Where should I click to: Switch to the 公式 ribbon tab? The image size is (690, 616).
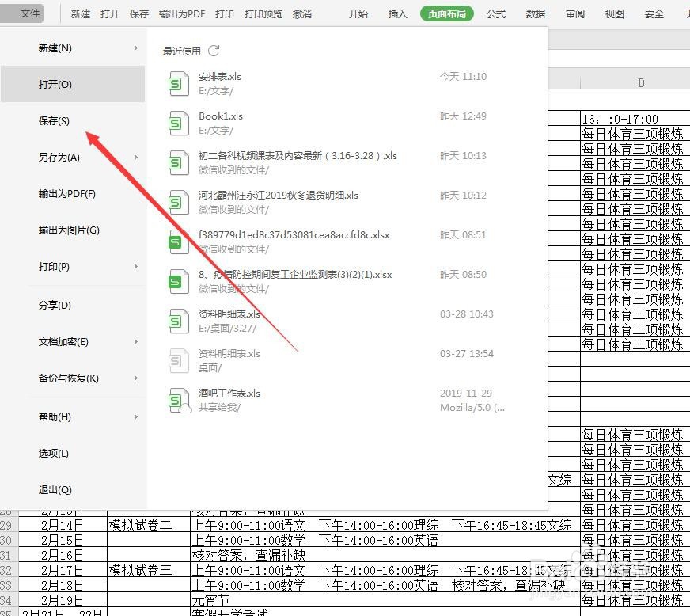[x=496, y=13]
